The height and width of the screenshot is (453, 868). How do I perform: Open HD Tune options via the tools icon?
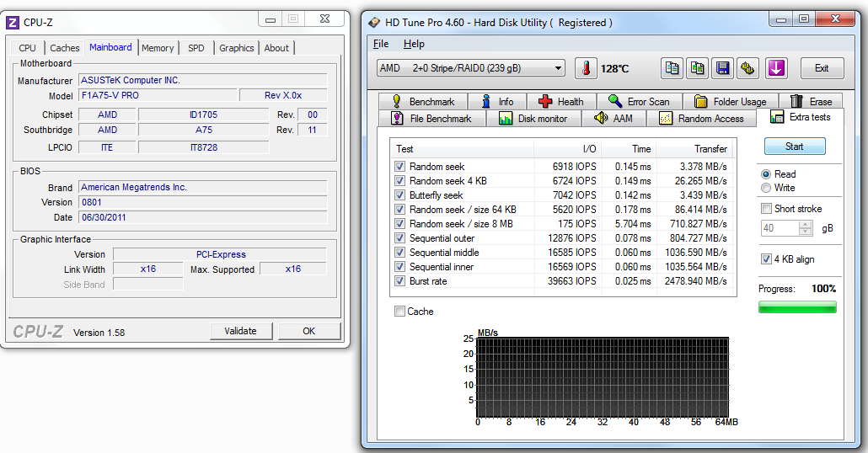(747, 68)
